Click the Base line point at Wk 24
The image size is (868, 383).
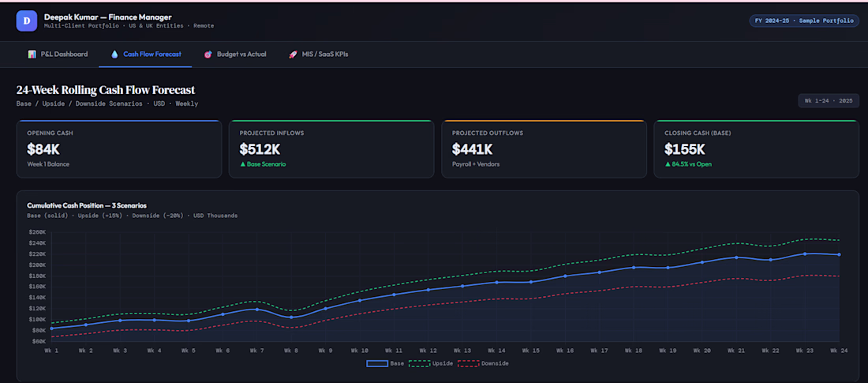click(840, 254)
